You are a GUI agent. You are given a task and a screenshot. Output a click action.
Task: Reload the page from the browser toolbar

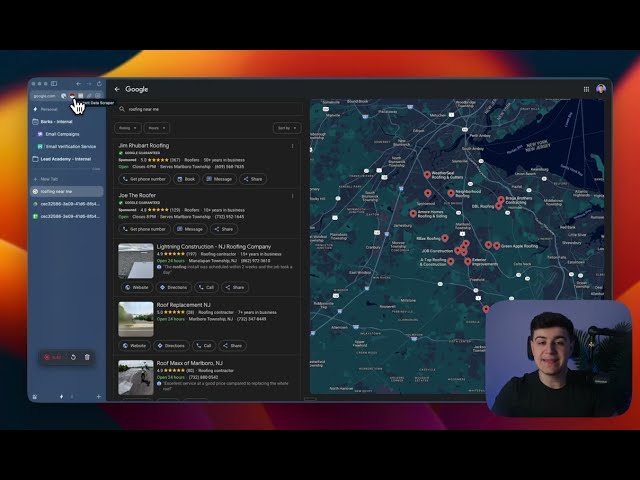(x=99, y=83)
